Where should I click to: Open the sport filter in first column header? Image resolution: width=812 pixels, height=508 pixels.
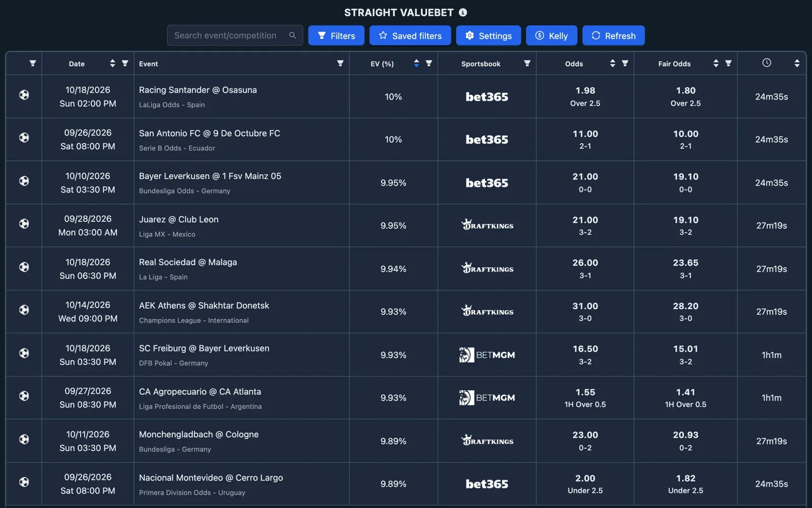(x=32, y=63)
